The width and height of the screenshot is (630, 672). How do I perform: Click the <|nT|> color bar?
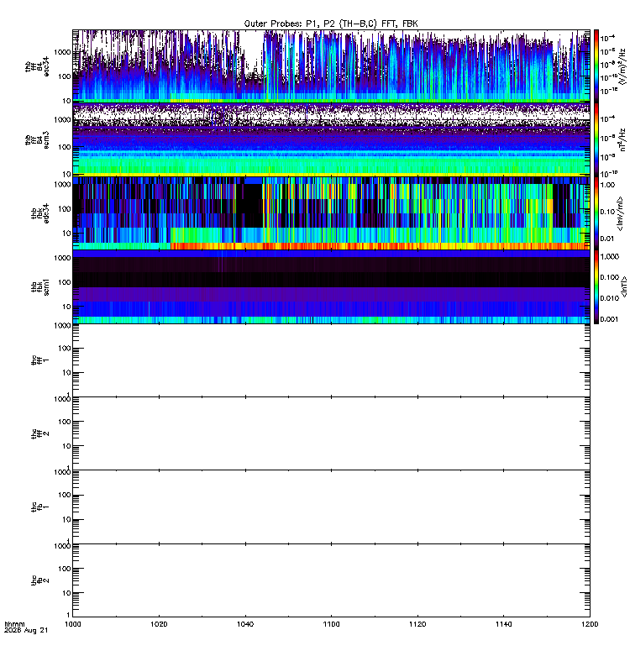596,287
